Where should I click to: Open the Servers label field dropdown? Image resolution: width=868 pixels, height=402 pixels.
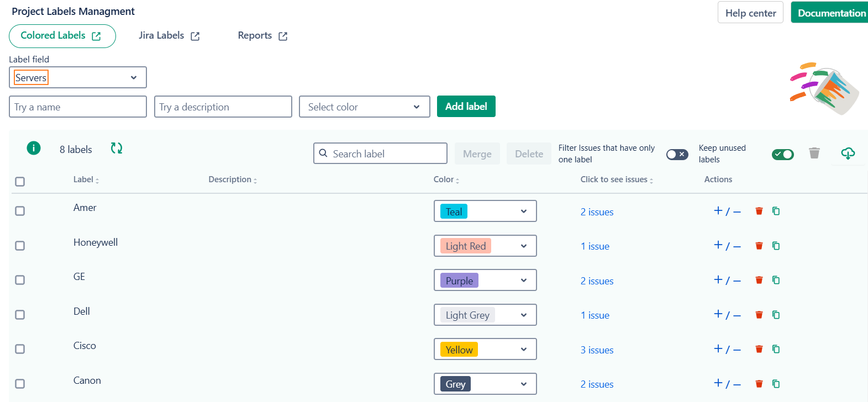pos(78,77)
